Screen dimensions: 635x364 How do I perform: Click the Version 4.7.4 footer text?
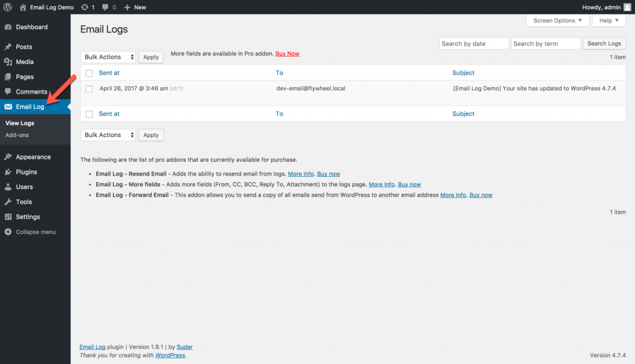tap(608, 355)
